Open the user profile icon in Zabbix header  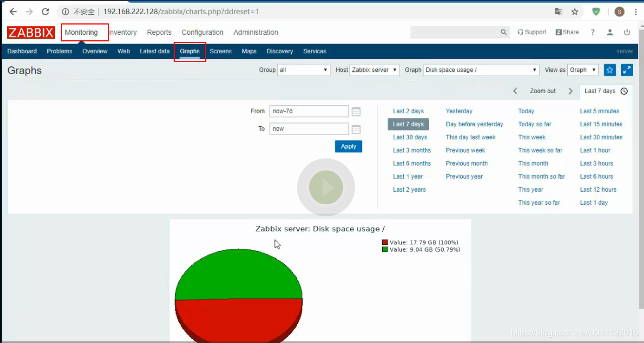click(x=610, y=32)
